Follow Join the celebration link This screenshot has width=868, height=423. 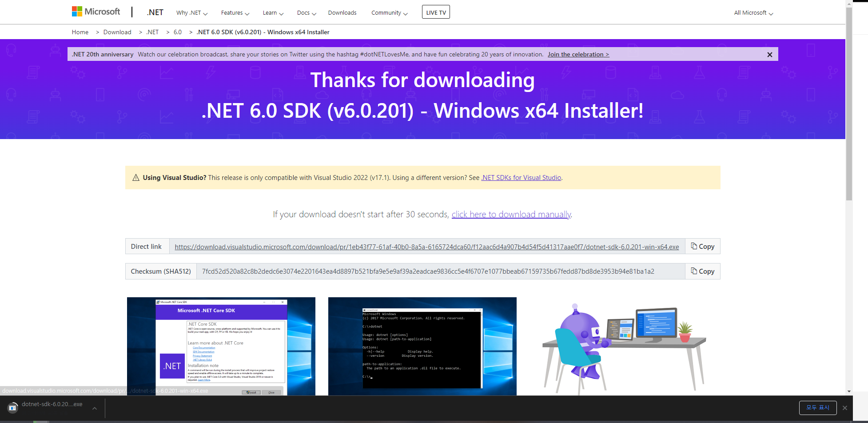pyautogui.click(x=578, y=54)
